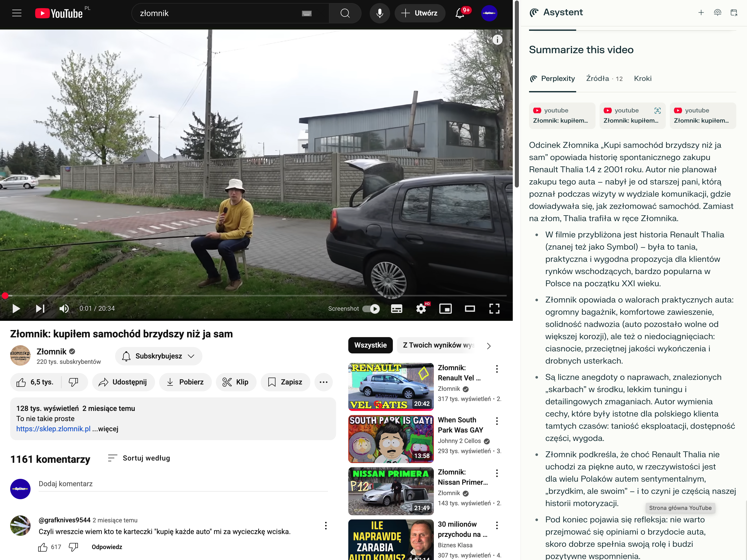Dislike the grafknives9544 comment

tap(73, 547)
